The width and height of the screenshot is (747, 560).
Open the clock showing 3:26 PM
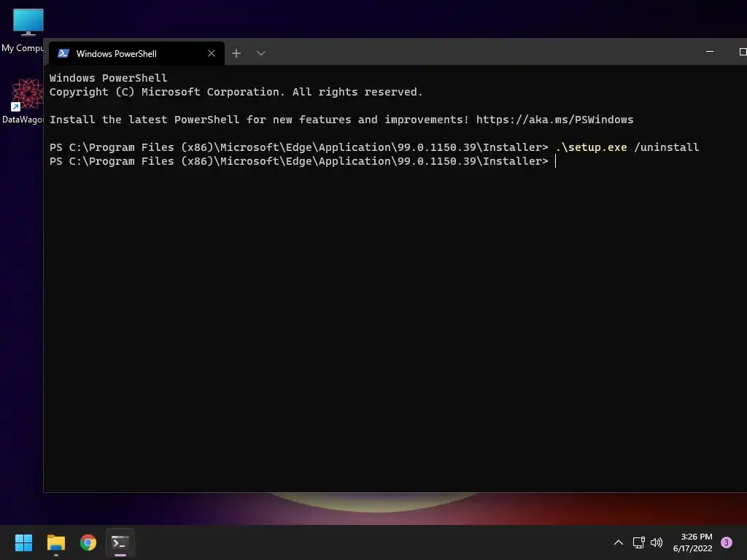click(x=692, y=542)
